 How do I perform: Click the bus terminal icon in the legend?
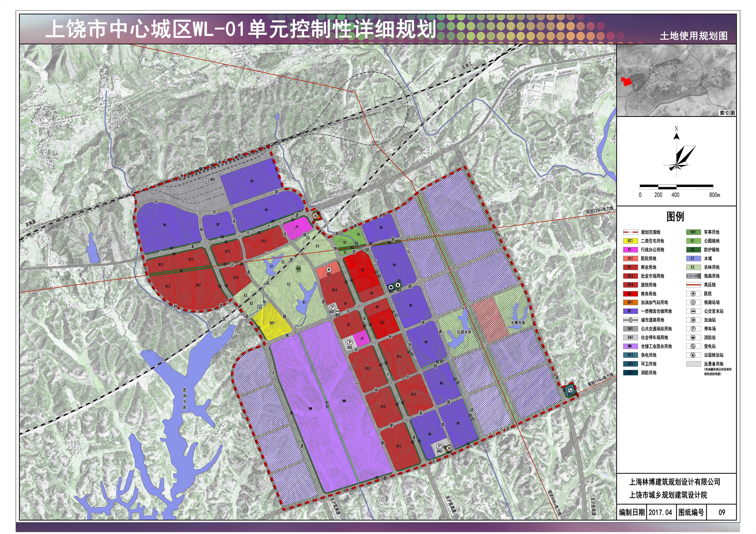pos(693,311)
